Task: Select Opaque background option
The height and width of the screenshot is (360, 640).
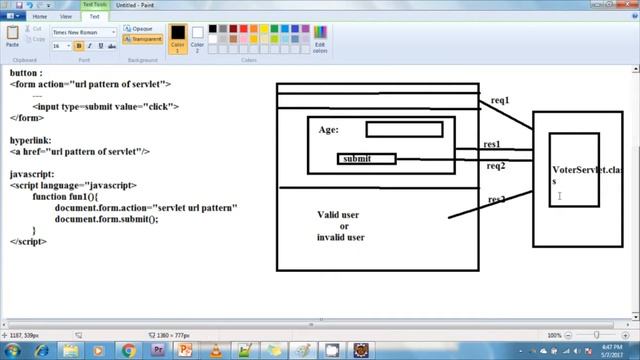Action: point(138,29)
